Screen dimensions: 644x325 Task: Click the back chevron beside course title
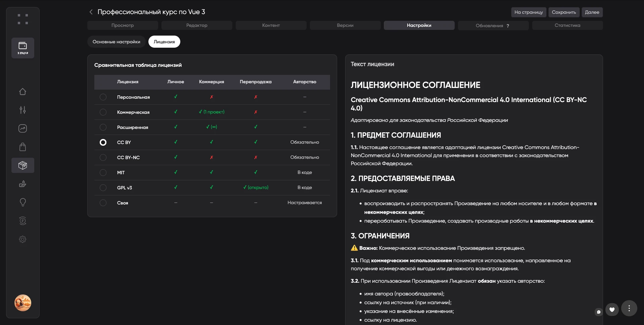click(91, 12)
